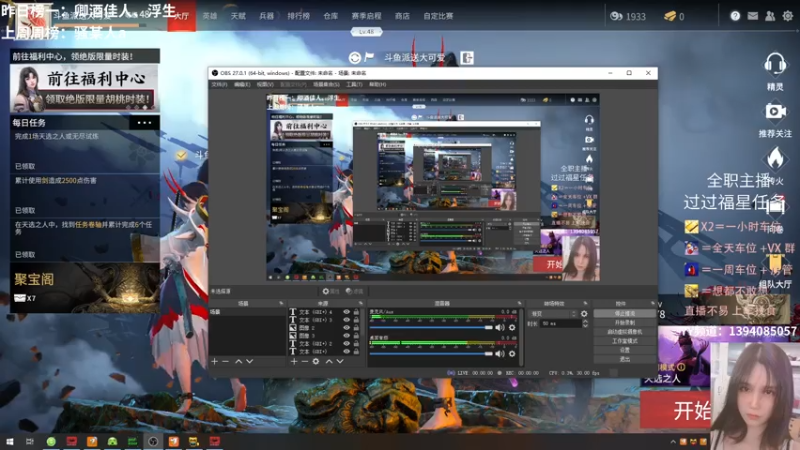Switch to game 排行榜 tab
800x450 pixels.
[298, 16]
